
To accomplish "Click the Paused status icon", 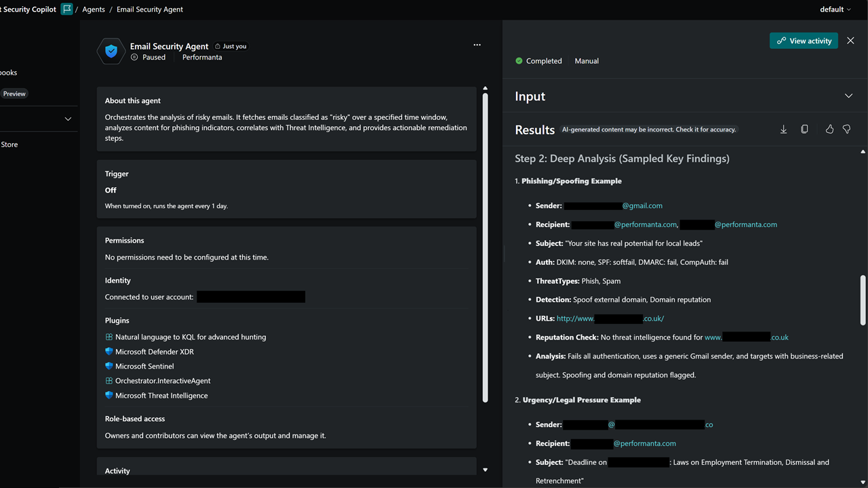I will tap(134, 58).
